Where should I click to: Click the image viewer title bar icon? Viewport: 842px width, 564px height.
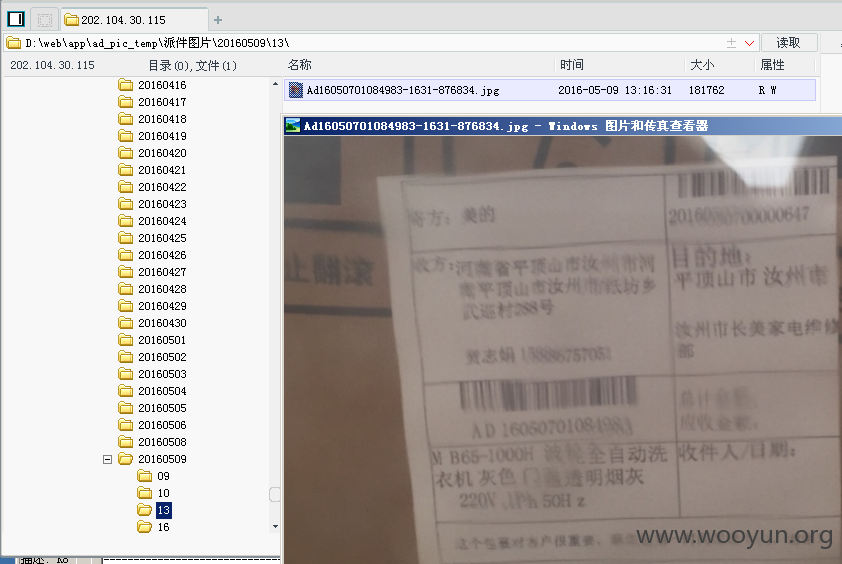(x=293, y=126)
